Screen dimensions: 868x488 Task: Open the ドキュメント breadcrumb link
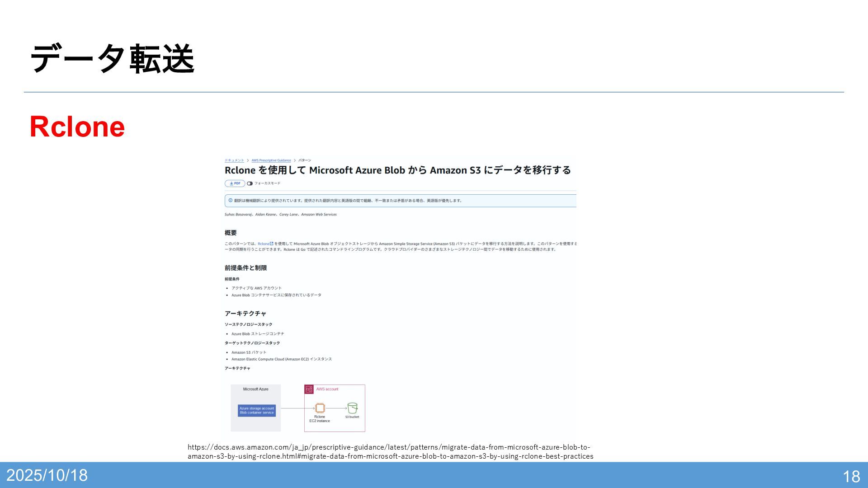point(234,160)
